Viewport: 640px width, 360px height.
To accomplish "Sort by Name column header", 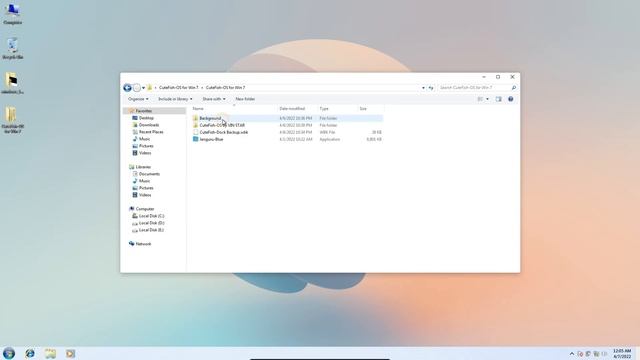I will coord(198,109).
